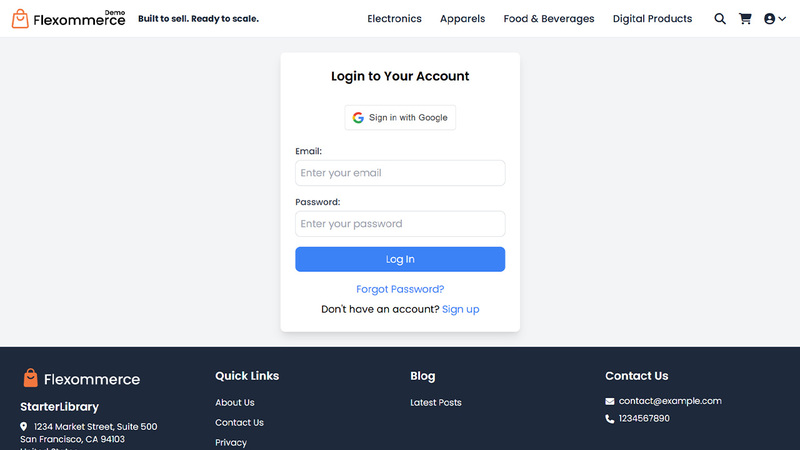Viewport: 800px width, 450px height.
Task: Focus the Email input field
Action: tap(400, 173)
